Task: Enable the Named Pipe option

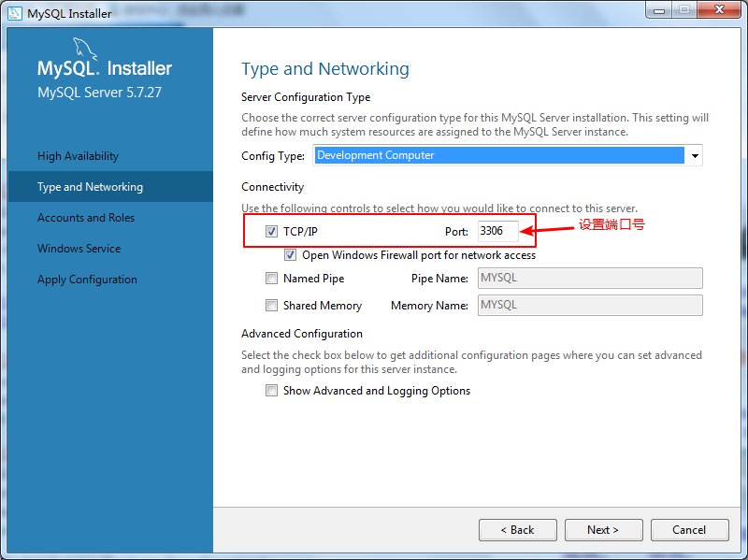Action: coord(271,278)
